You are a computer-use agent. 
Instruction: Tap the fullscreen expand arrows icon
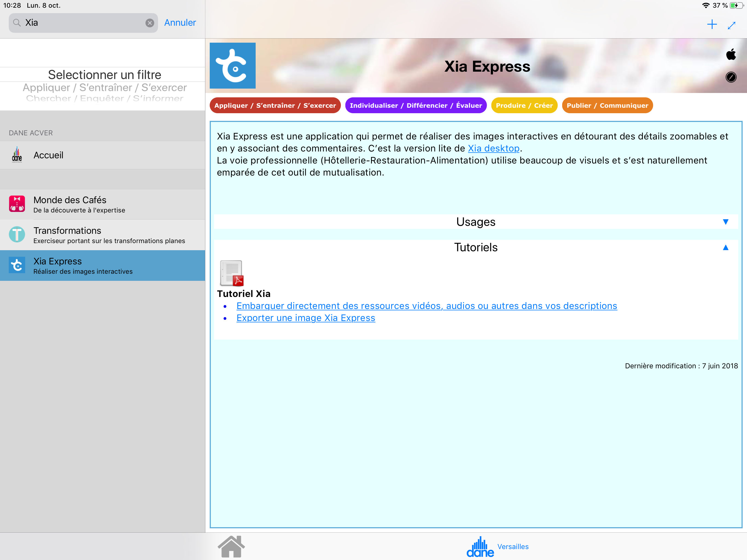(731, 25)
